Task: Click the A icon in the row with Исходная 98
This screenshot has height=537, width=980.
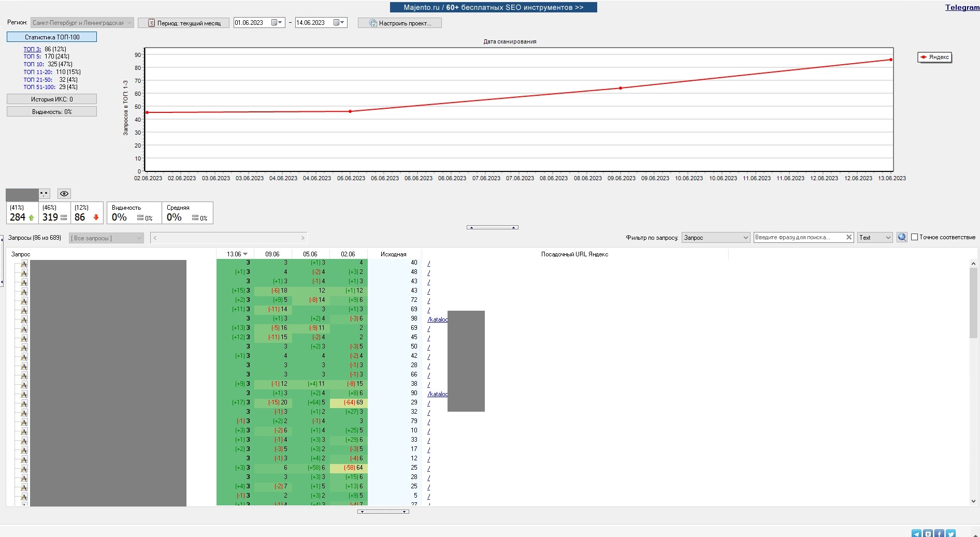Action: [24, 320]
